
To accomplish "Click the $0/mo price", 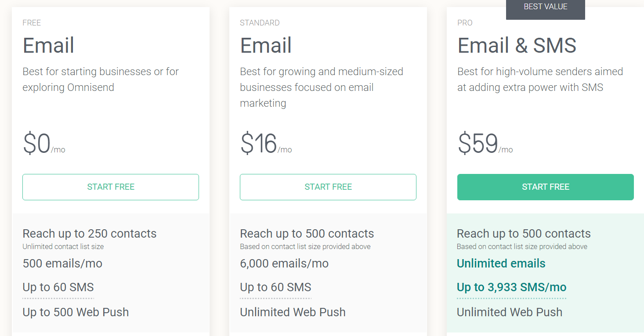I will point(43,144).
